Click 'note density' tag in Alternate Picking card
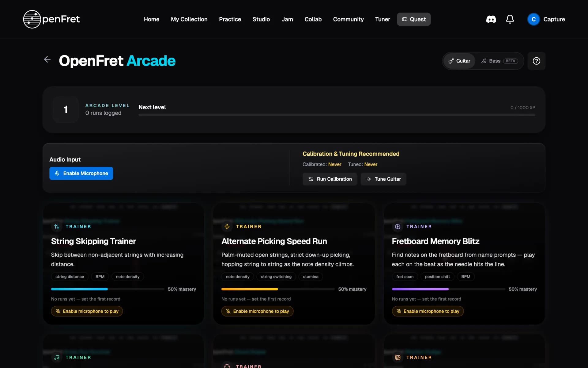Image resolution: width=588 pixels, height=368 pixels. tap(238, 277)
